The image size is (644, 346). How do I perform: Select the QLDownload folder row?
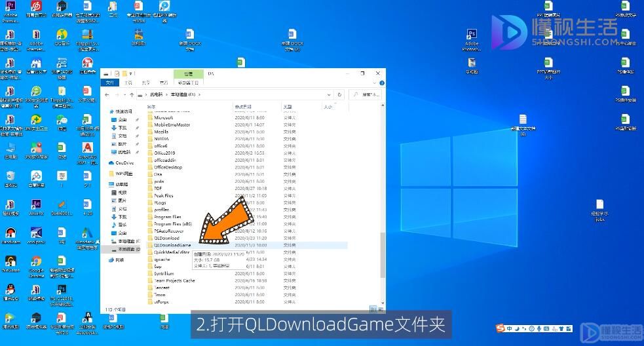pyautogui.click(x=247, y=238)
